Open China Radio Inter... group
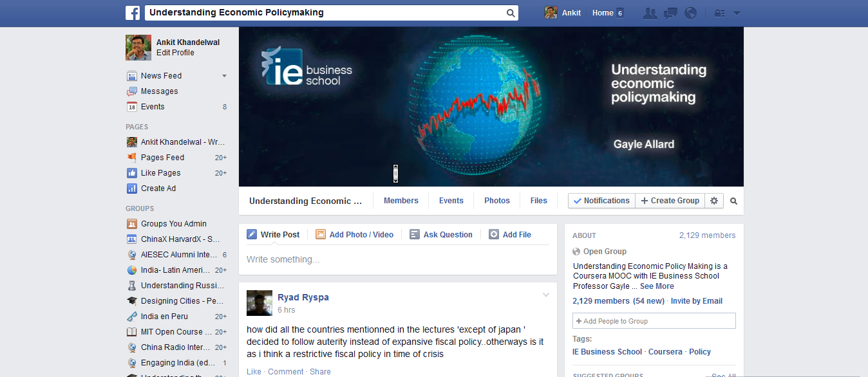This screenshot has height=377, width=868. click(x=176, y=347)
